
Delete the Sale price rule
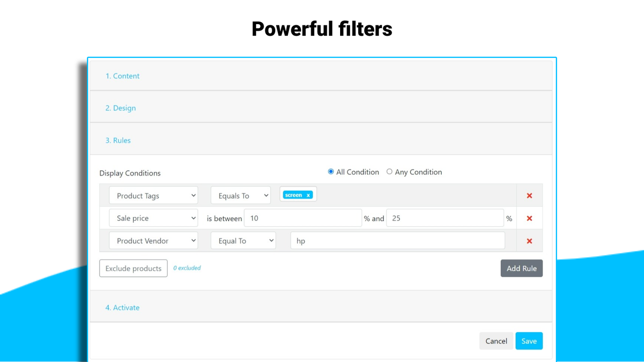point(529,218)
